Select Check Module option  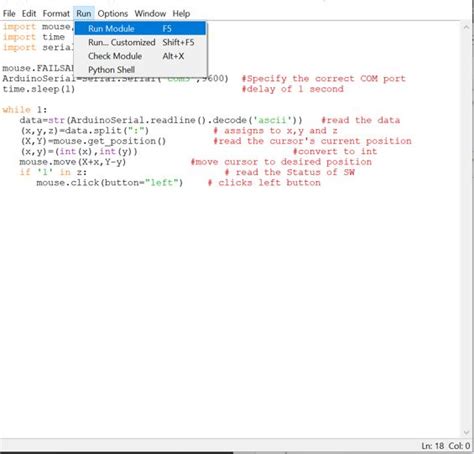click(x=140, y=56)
